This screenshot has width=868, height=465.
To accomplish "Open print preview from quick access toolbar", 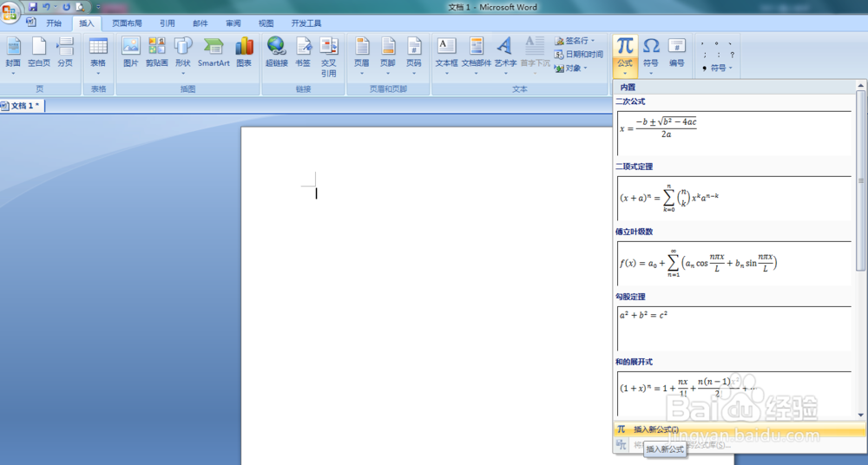I will pyautogui.click(x=80, y=7).
